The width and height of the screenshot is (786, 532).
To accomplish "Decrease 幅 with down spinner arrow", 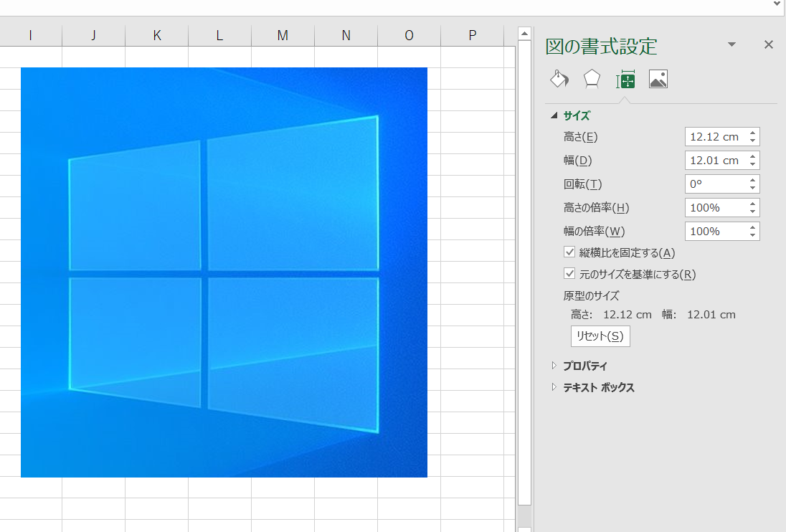I will click(752, 164).
